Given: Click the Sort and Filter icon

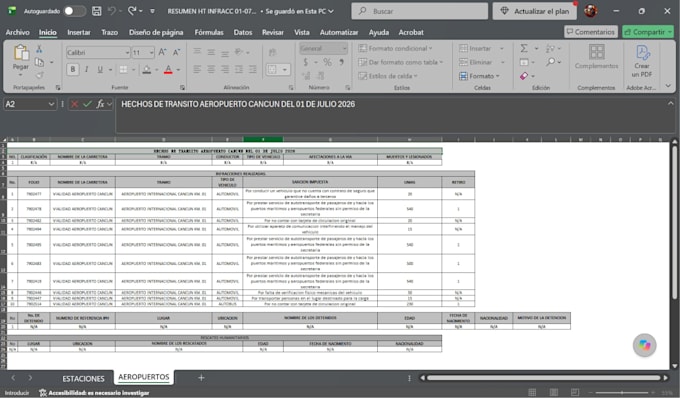Looking at the screenshot, I should coord(551,49).
